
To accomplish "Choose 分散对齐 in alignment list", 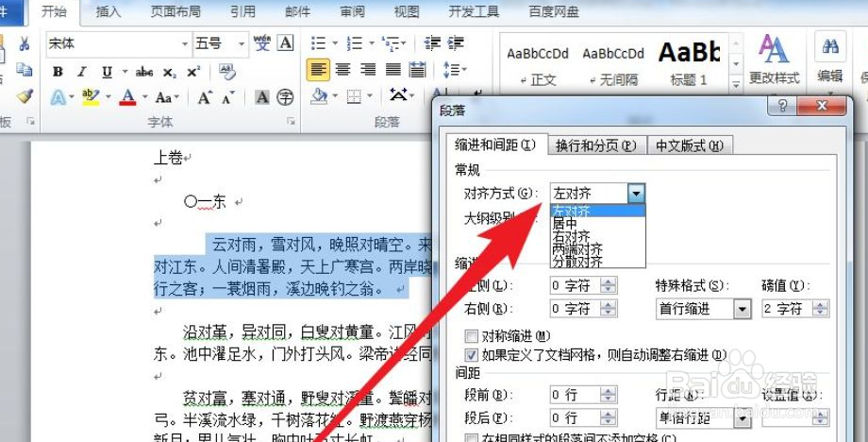I will point(598,262).
